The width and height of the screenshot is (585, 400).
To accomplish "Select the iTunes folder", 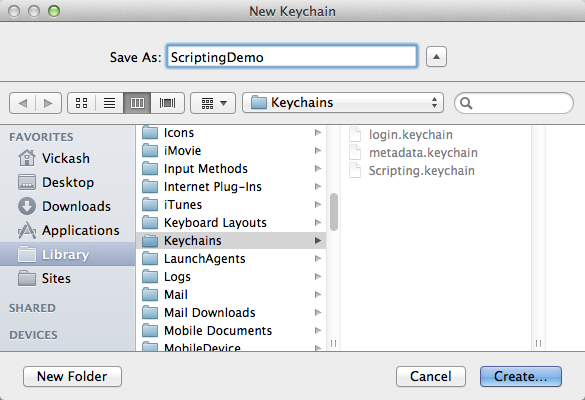I will click(231, 204).
